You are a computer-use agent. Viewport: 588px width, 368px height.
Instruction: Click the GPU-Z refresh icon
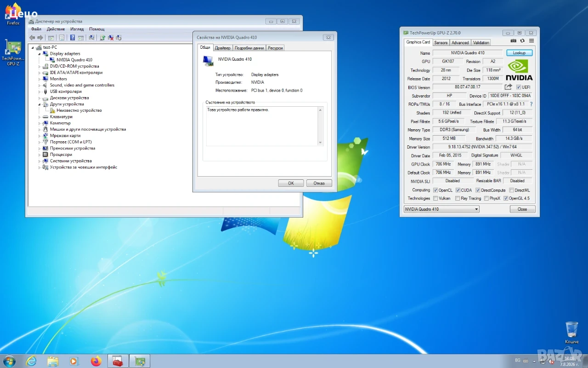pyautogui.click(x=522, y=41)
